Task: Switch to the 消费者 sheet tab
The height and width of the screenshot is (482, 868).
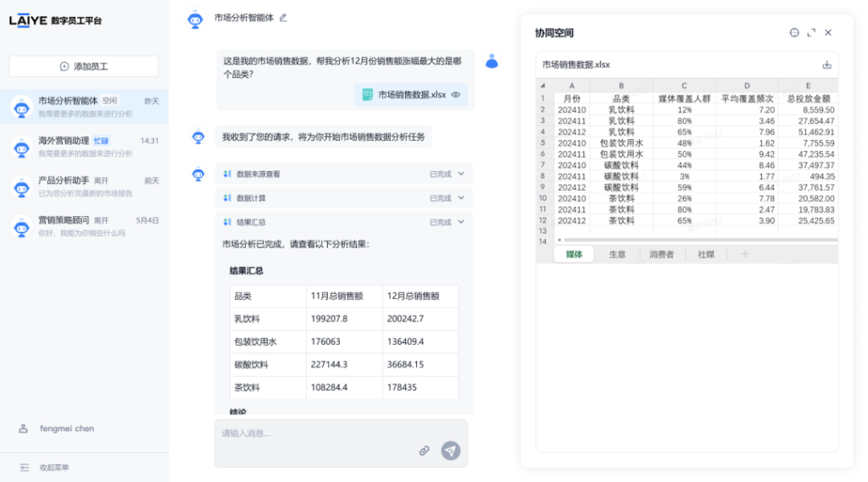Action: pyautogui.click(x=661, y=254)
